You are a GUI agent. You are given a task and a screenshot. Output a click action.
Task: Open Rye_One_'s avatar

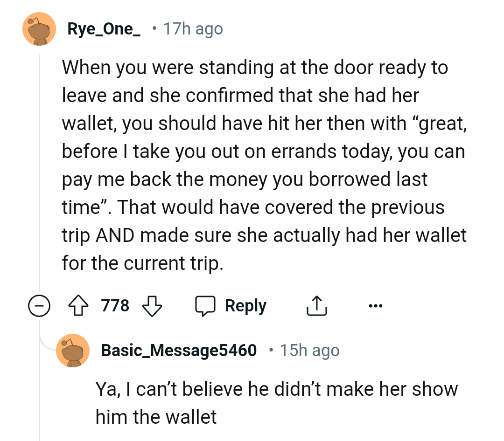coord(39,29)
